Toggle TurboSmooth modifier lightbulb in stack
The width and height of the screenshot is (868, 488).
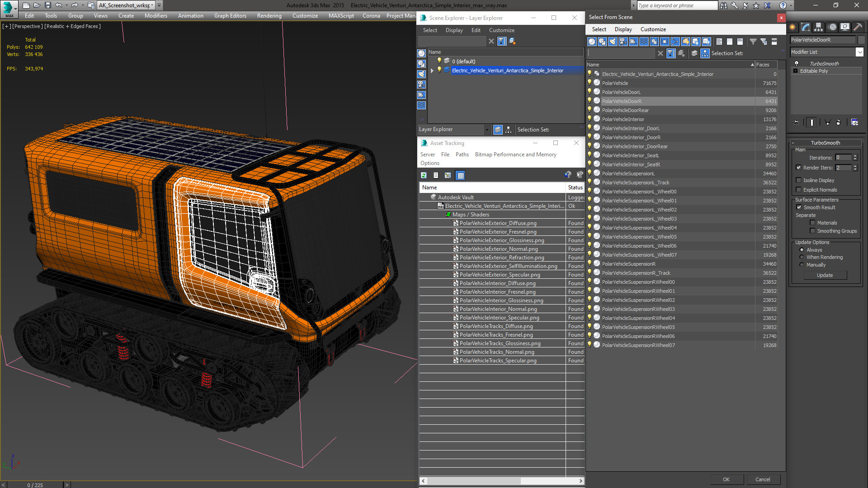point(797,64)
